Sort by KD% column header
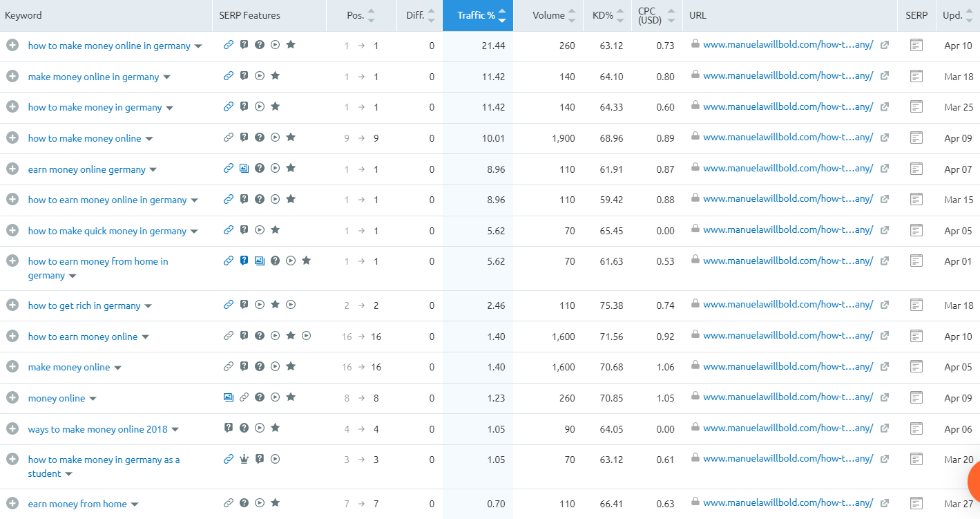The width and height of the screenshot is (980, 519). pos(603,15)
